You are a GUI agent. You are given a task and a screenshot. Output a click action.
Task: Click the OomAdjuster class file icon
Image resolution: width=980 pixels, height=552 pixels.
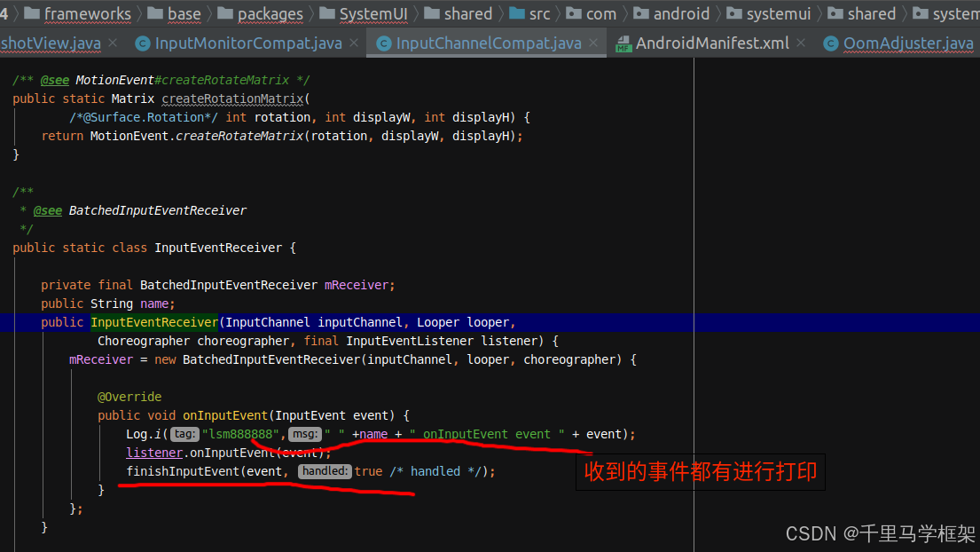click(x=831, y=43)
